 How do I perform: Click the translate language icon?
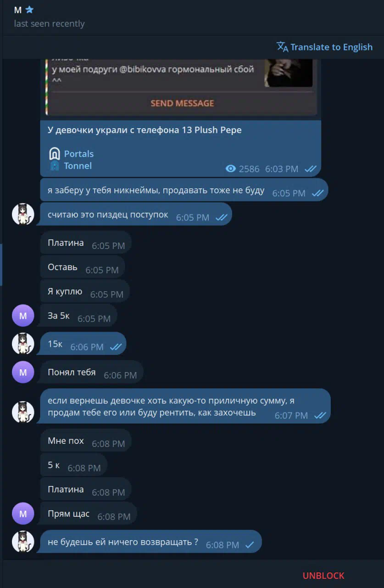[x=282, y=47]
